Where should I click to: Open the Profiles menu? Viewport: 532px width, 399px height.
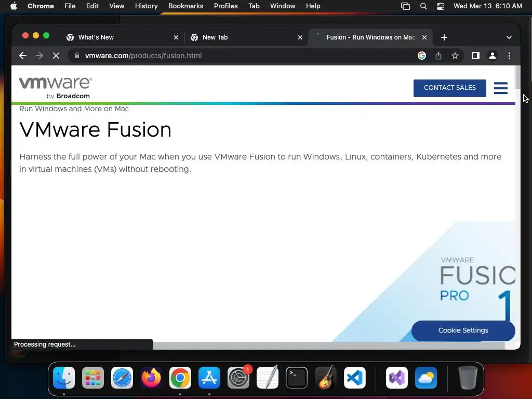[x=225, y=6]
